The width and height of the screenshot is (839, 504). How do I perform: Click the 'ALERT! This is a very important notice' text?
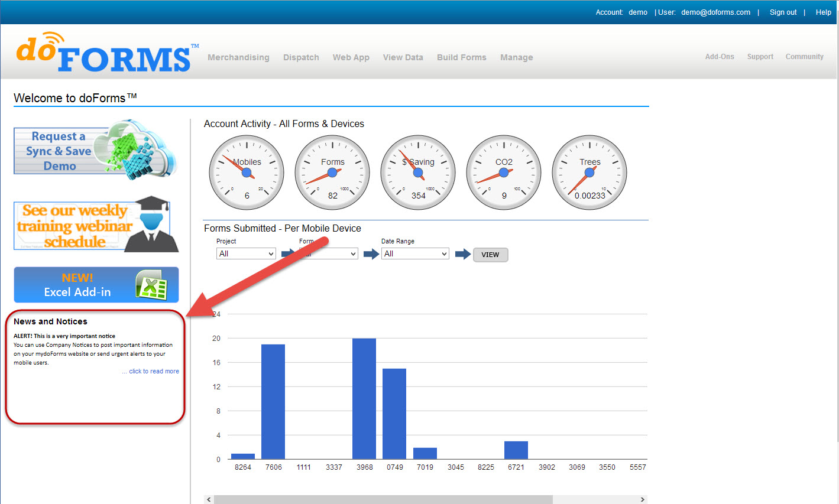[x=64, y=336]
